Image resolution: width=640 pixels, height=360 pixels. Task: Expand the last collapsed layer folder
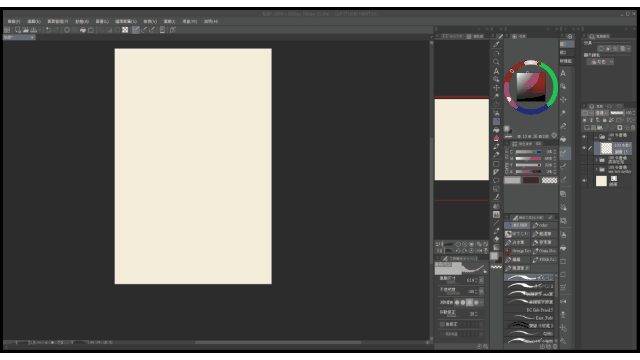(x=596, y=169)
